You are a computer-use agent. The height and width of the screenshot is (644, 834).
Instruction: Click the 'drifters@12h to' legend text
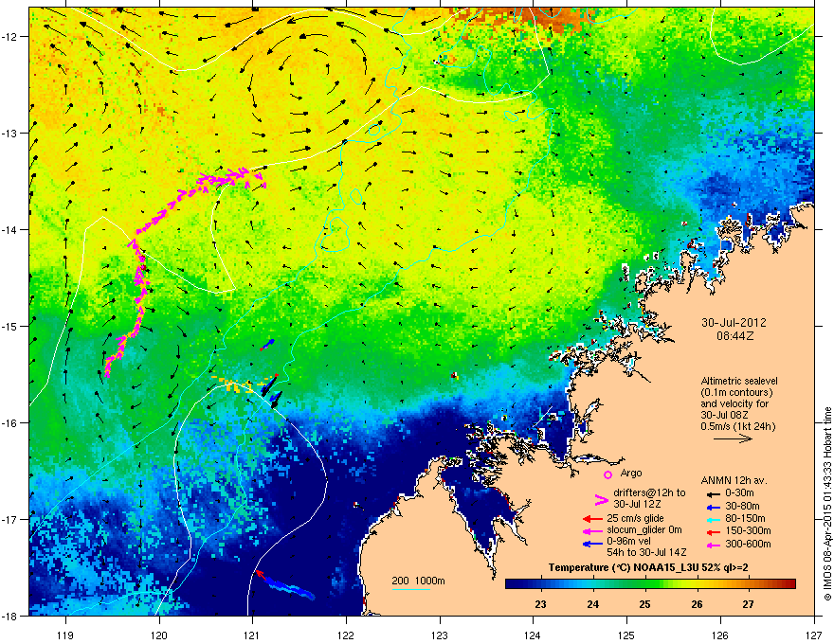(x=649, y=493)
